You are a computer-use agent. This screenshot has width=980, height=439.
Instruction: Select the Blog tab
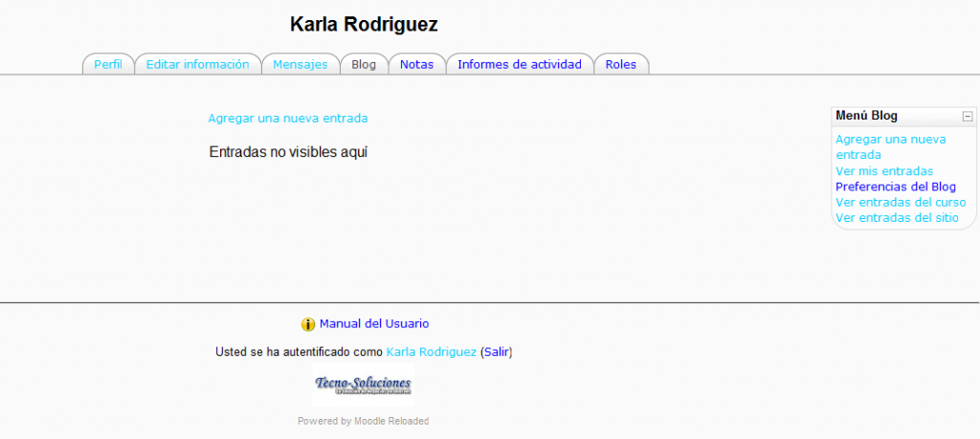click(x=364, y=65)
